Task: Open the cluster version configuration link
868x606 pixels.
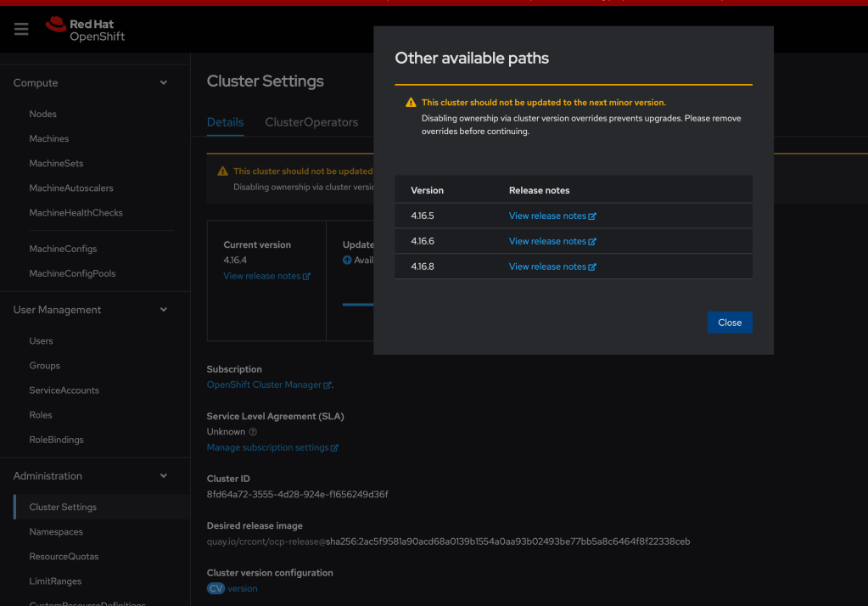Action: 243,589
